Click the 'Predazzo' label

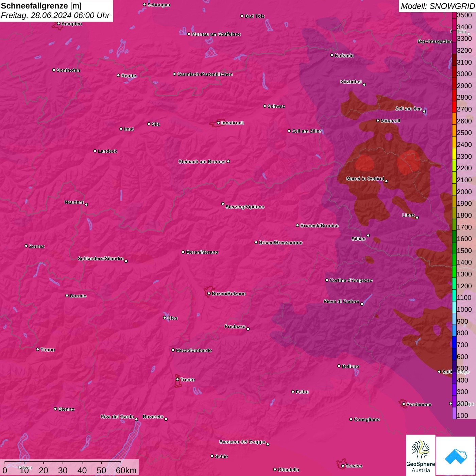click(235, 326)
